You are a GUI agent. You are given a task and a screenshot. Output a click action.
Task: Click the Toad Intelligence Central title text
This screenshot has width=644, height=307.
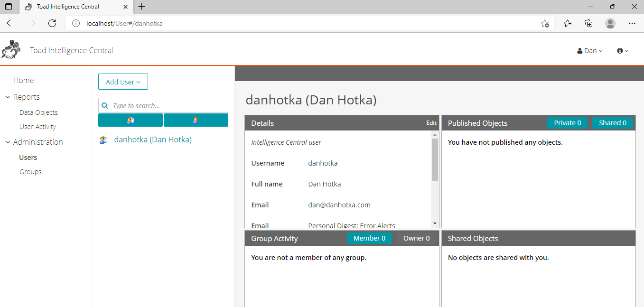[x=72, y=50]
